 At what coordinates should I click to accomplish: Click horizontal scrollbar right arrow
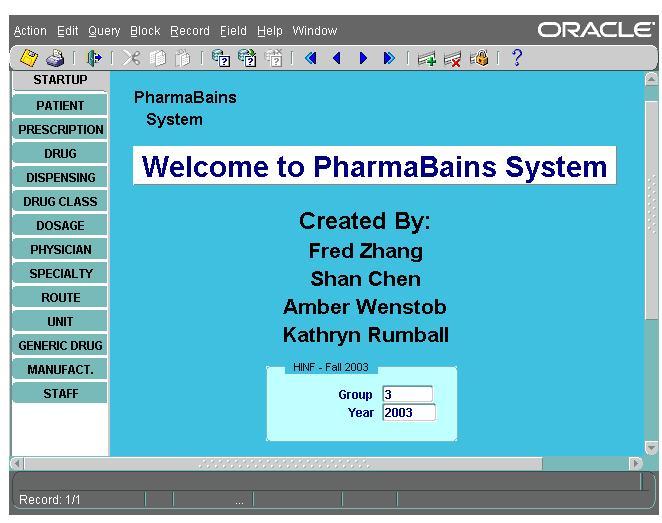[635, 464]
